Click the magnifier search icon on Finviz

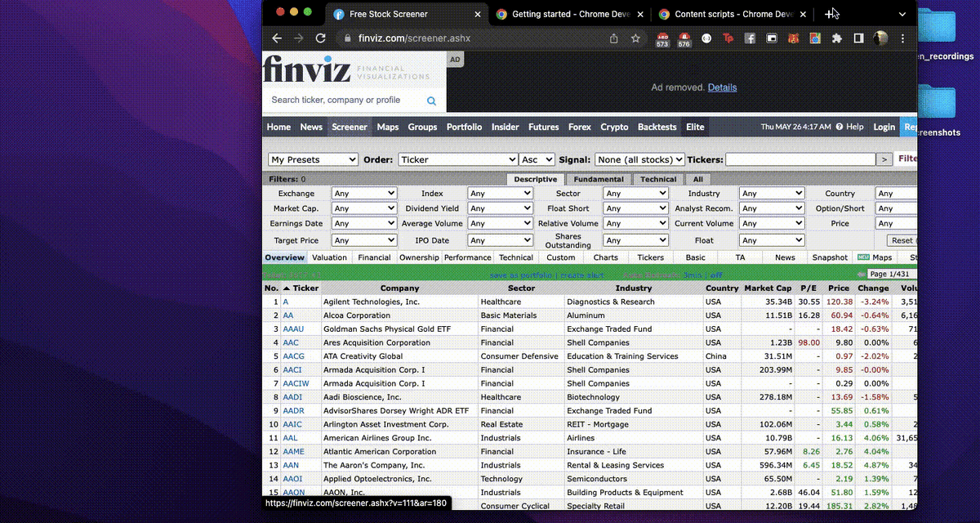tap(431, 101)
